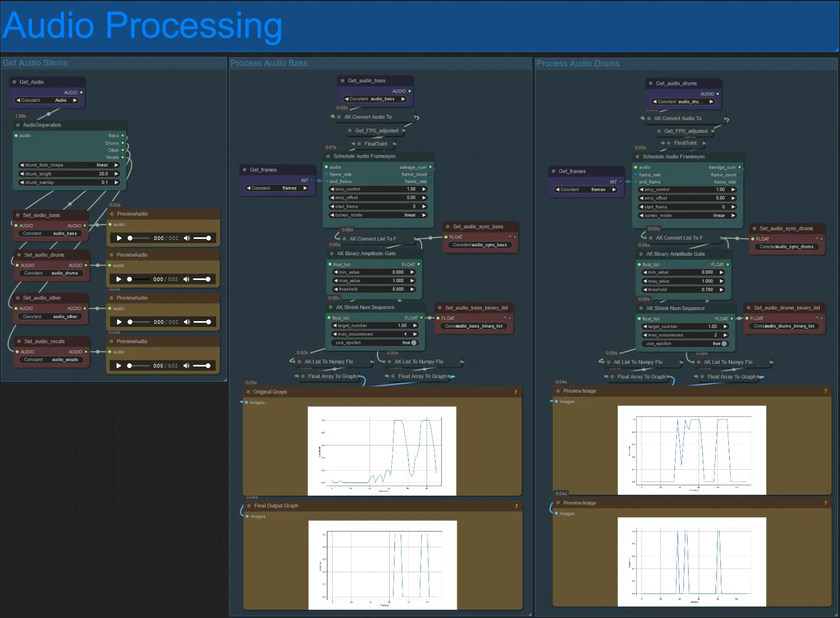Open help icon on bottom Preview Image node in Drums group
The width and height of the screenshot is (840, 618).
click(x=826, y=503)
